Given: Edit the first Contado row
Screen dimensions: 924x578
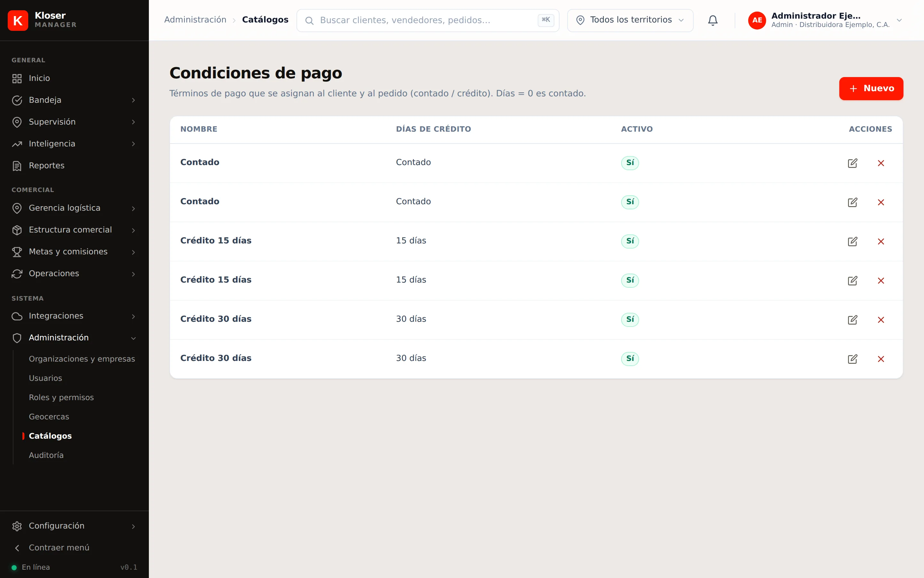Looking at the screenshot, I should point(852,163).
